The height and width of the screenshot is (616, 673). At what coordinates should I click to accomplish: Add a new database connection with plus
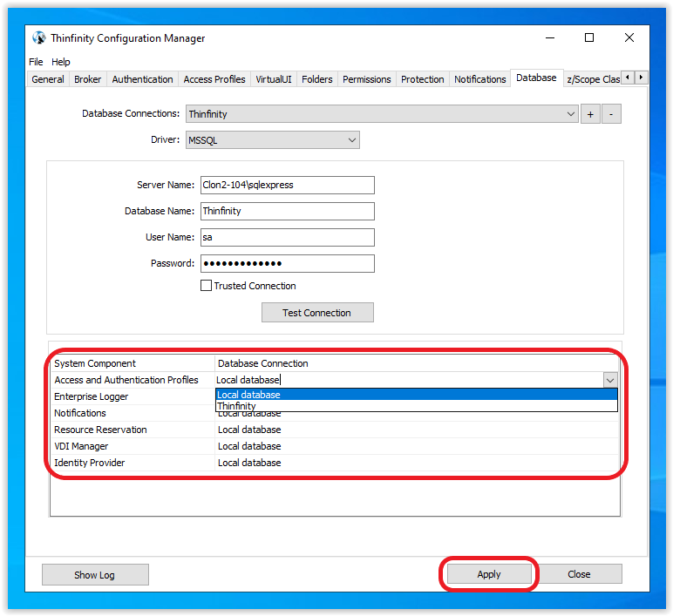point(590,114)
